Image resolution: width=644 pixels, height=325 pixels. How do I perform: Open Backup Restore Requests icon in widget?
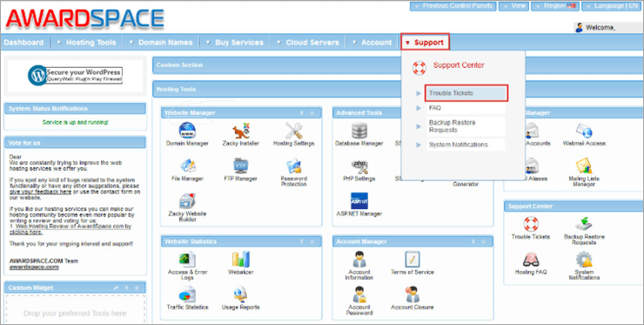pos(584,225)
